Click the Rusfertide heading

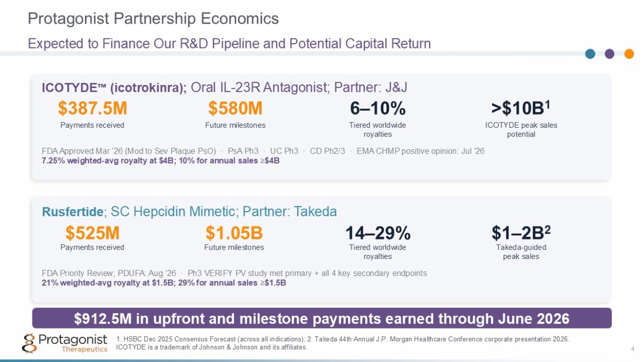point(72,212)
